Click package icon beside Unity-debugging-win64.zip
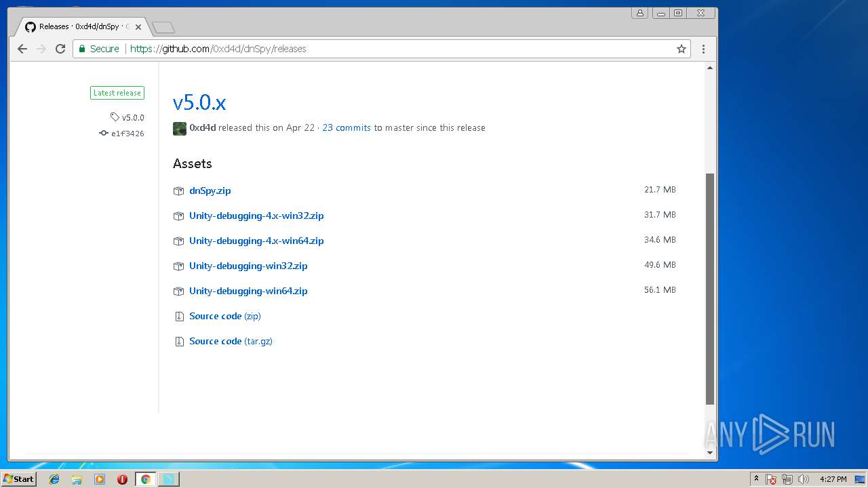Screen dimensions: 868x488 (178, 291)
